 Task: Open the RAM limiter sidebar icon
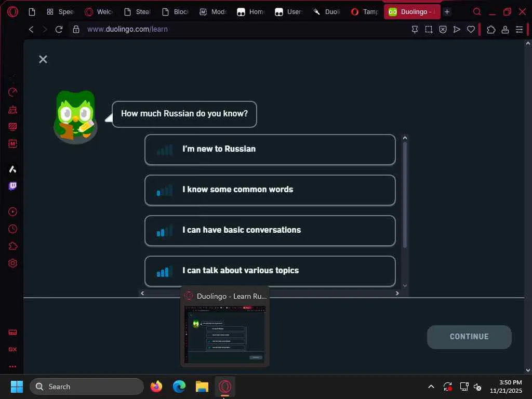[x=12, y=332]
